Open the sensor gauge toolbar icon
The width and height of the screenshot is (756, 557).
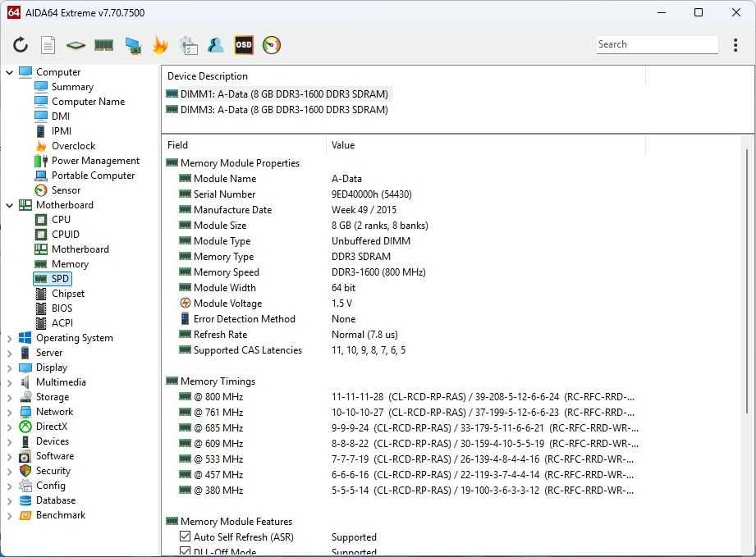coord(272,45)
